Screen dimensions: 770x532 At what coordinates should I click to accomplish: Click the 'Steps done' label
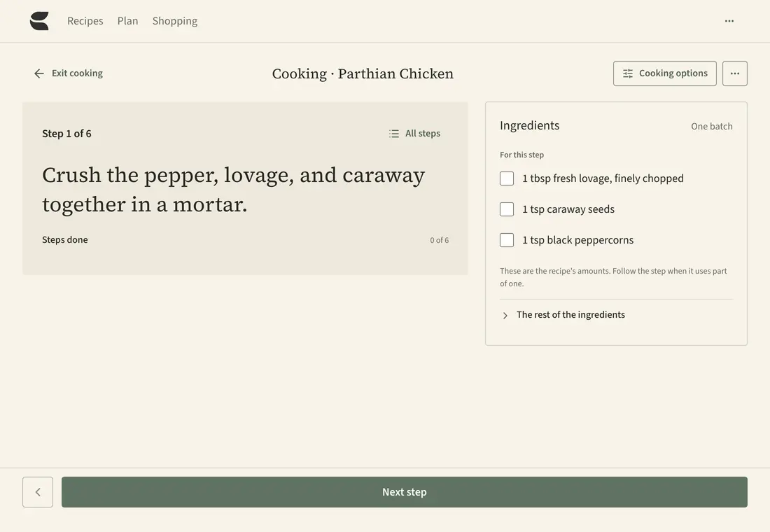65,239
